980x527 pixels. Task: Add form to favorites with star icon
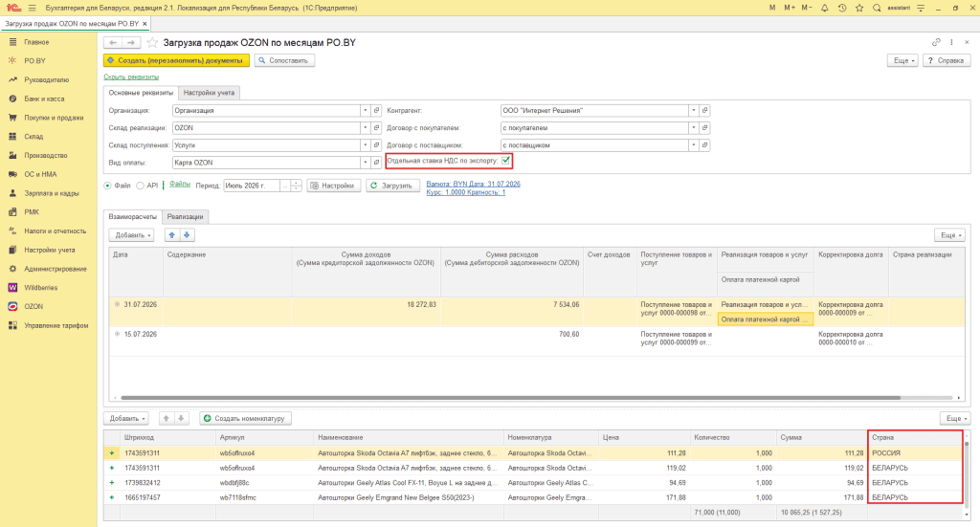pos(152,42)
